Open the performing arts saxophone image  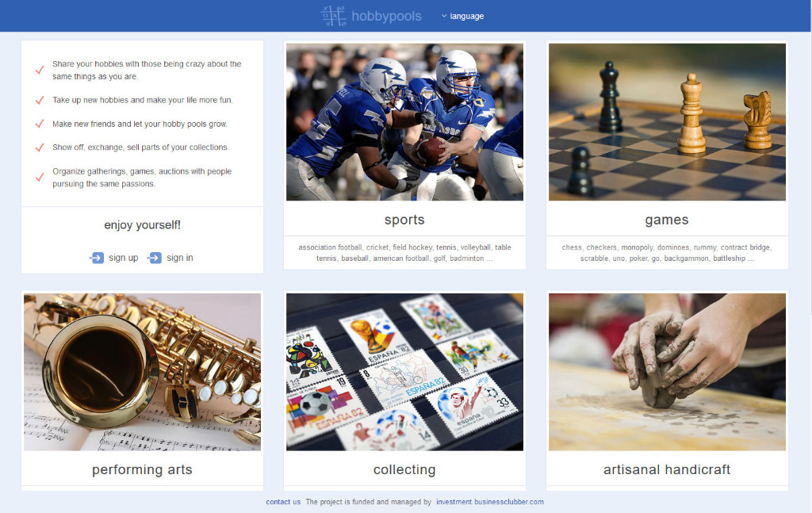[x=143, y=372]
